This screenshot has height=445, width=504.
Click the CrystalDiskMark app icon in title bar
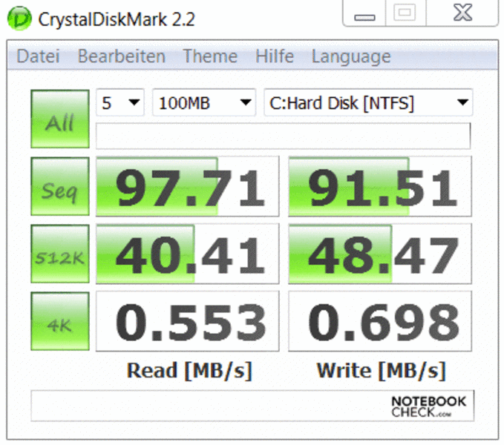click(x=19, y=19)
